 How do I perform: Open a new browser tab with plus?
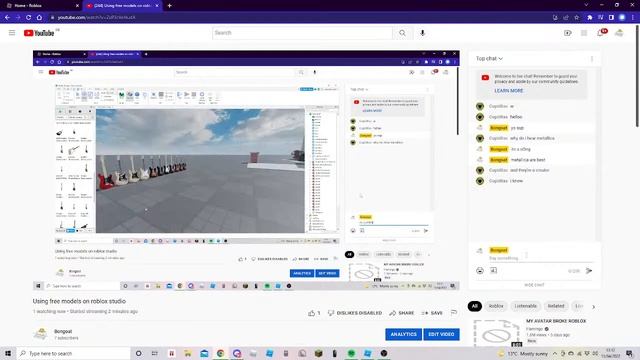[x=169, y=6]
